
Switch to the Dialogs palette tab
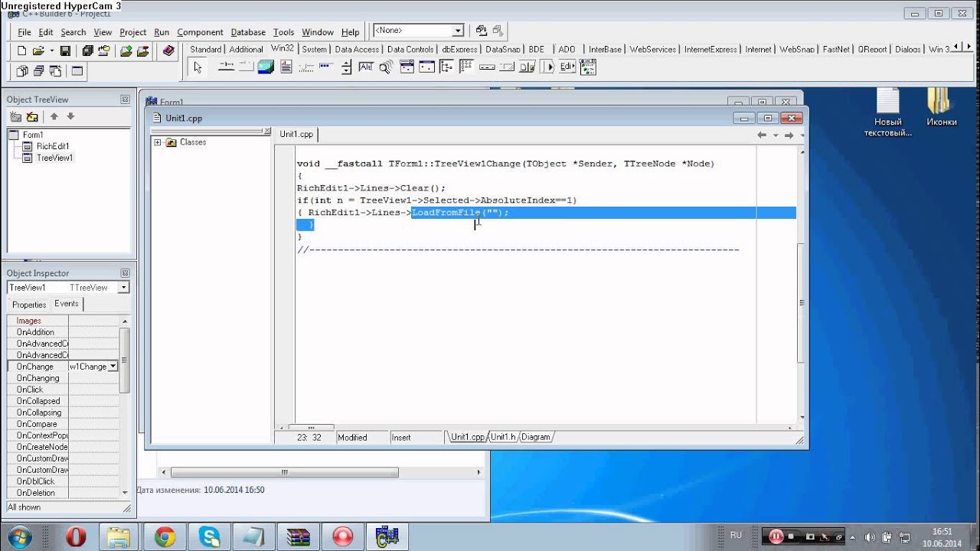point(907,49)
